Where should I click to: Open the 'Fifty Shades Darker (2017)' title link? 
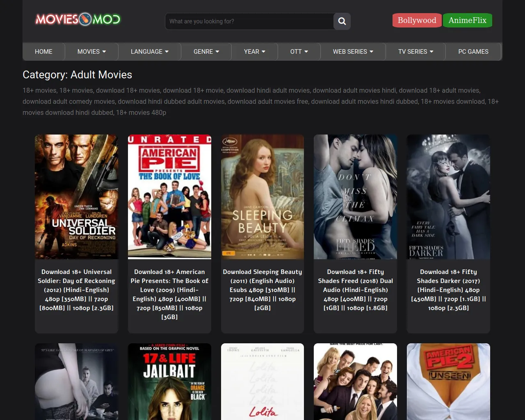pyautogui.click(x=448, y=290)
